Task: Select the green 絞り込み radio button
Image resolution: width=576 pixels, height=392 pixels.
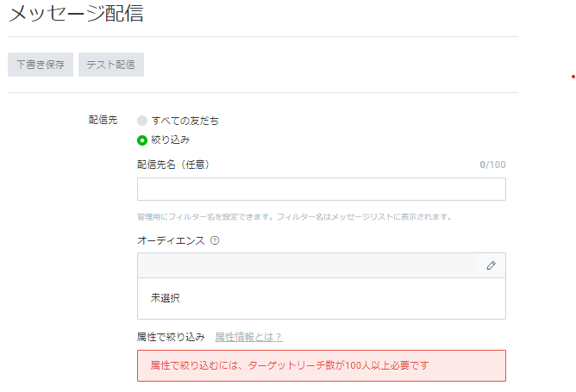Action: (x=142, y=140)
